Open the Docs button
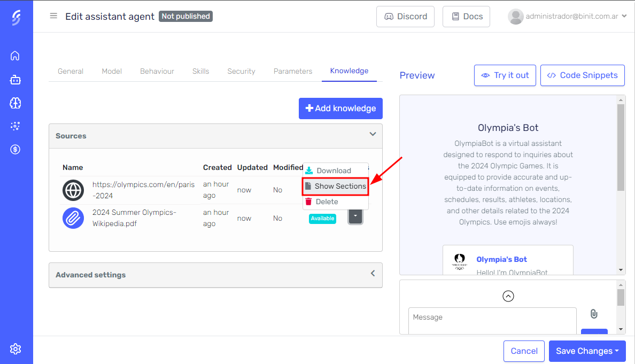This screenshot has height=364, width=635. (x=466, y=17)
